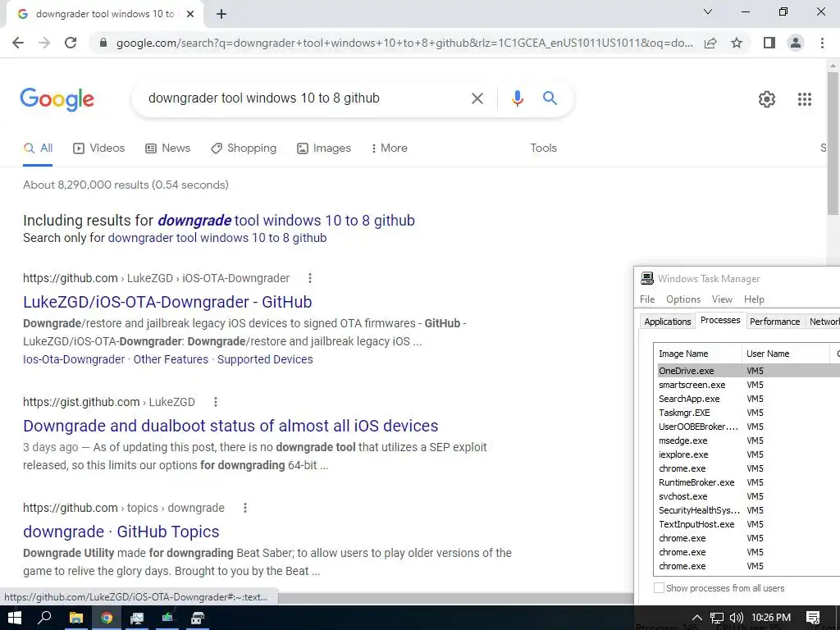The height and width of the screenshot is (630, 840).
Task: Click the corrected 'downgrade tool windows 10 to 8 github' link
Action: coord(286,221)
